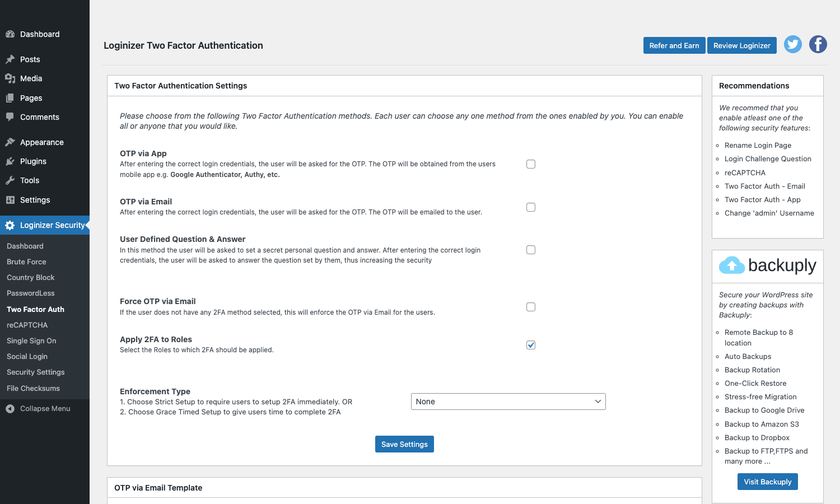Image resolution: width=840 pixels, height=504 pixels.
Task: Open Loginizer Dashboard submenu item
Action: pyautogui.click(x=25, y=246)
